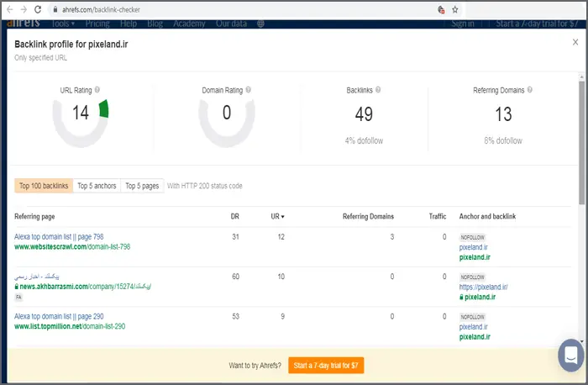Screen dimensions: 588x385
Task: Click NOFOLLOW badge in websitescrawl row
Action: point(472,238)
